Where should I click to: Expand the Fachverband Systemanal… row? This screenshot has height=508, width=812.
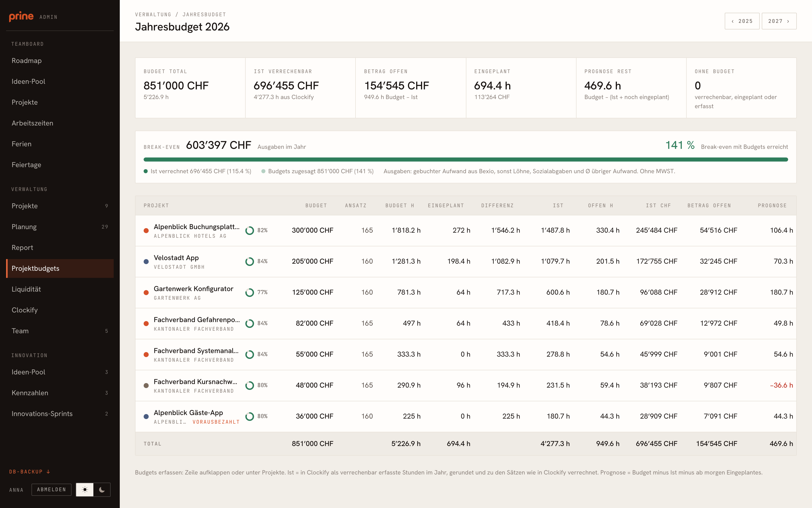466,354
